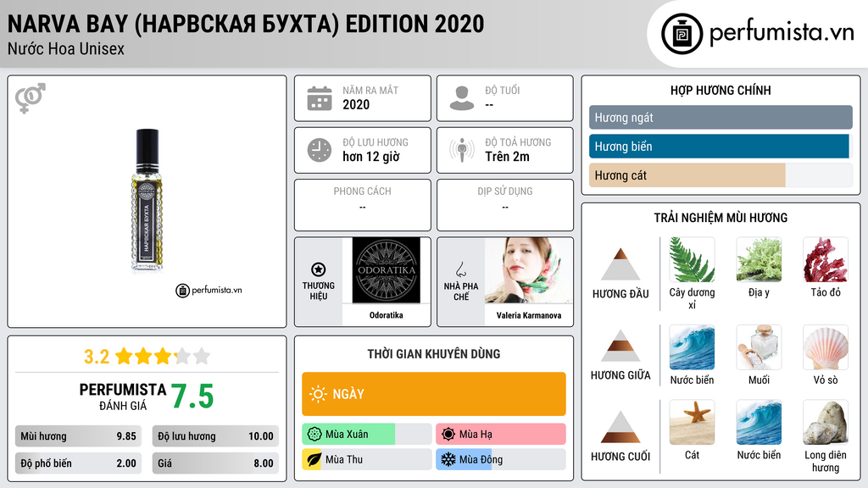The width and height of the screenshot is (868, 488).
Task: Click the calendar icon for Năm ra mắt
Action: [x=320, y=98]
